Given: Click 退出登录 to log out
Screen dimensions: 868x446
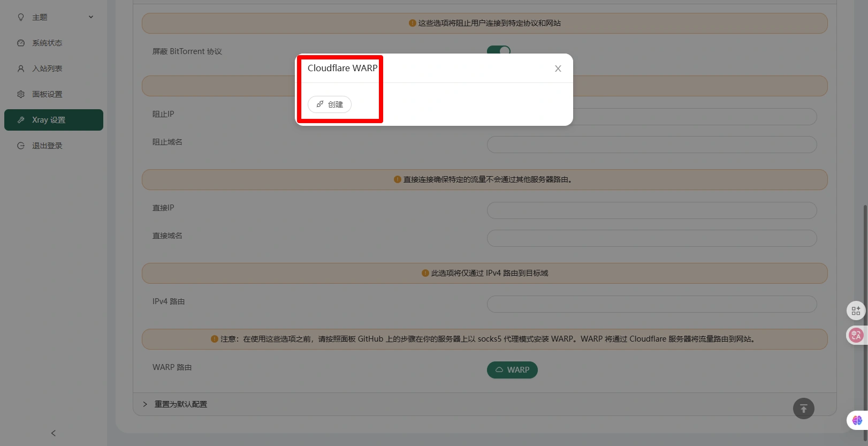Looking at the screenshot, I should (47, 146).
